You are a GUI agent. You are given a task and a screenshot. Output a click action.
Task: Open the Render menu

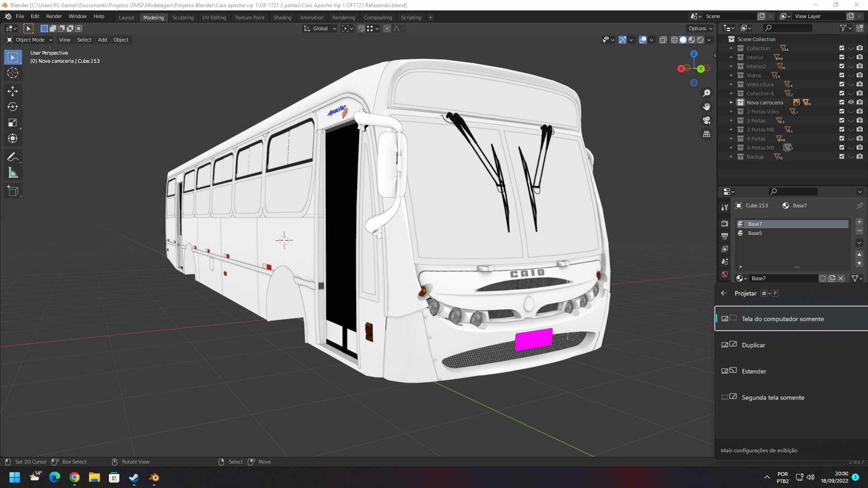(x=54, y=16)
